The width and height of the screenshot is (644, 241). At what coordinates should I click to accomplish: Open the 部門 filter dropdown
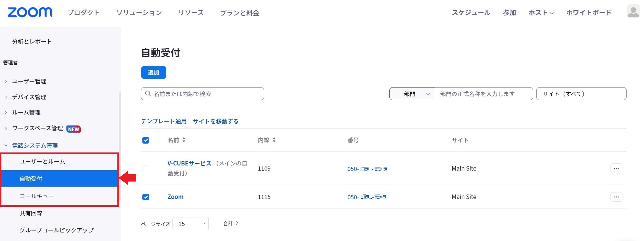click(412, 94)
